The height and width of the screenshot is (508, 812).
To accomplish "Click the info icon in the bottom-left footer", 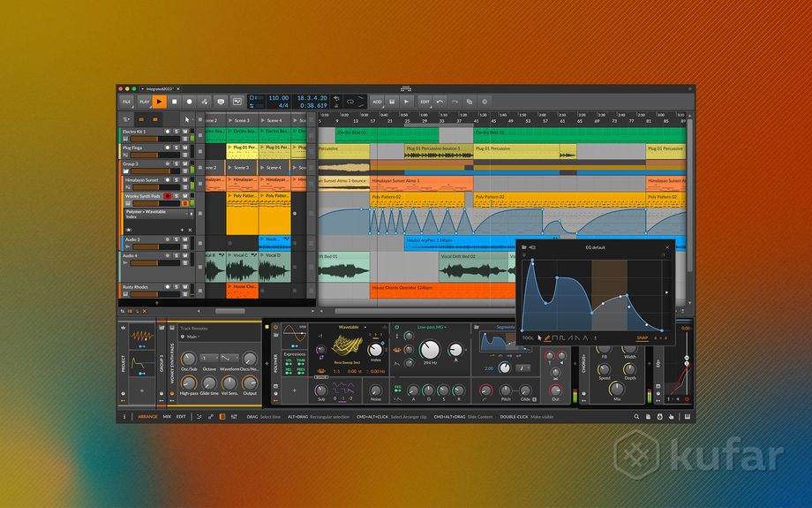I will click(124, 417).
